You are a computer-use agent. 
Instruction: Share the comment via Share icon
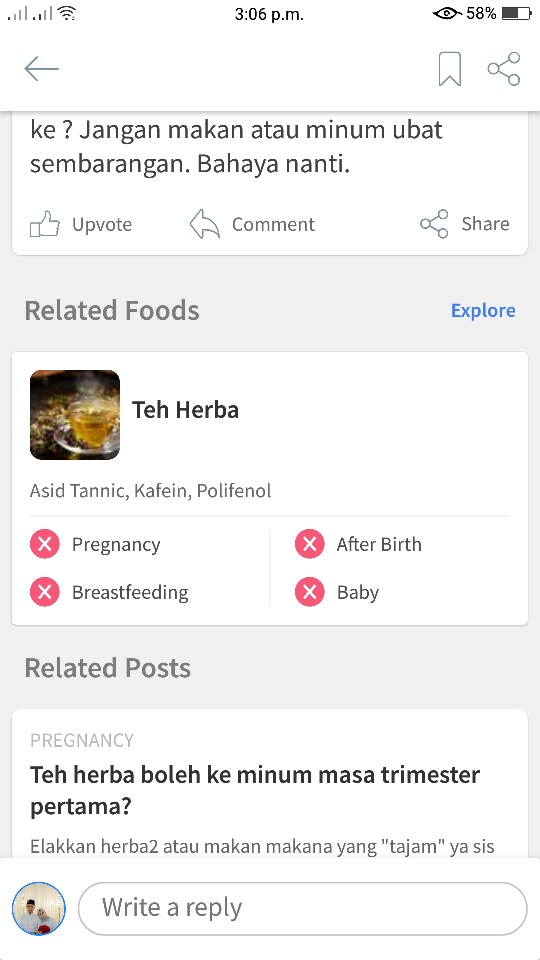[x=434, y=224]
